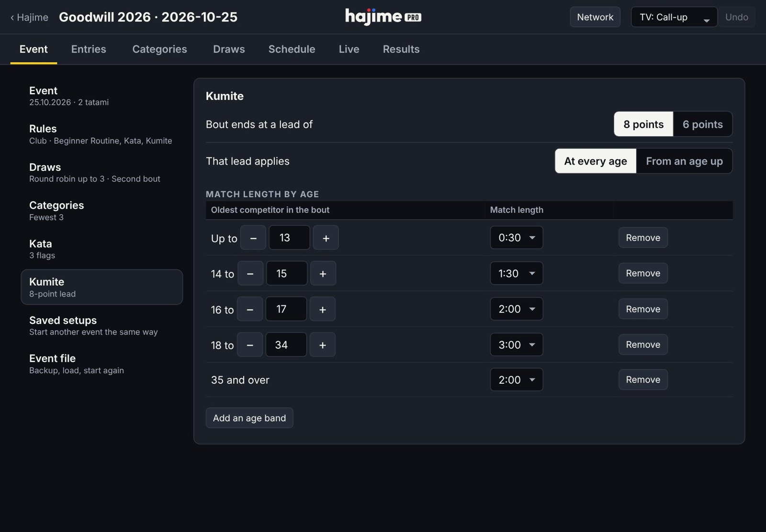Click the hajime PRO logo
Screen dimensions: 766x532
383,17
